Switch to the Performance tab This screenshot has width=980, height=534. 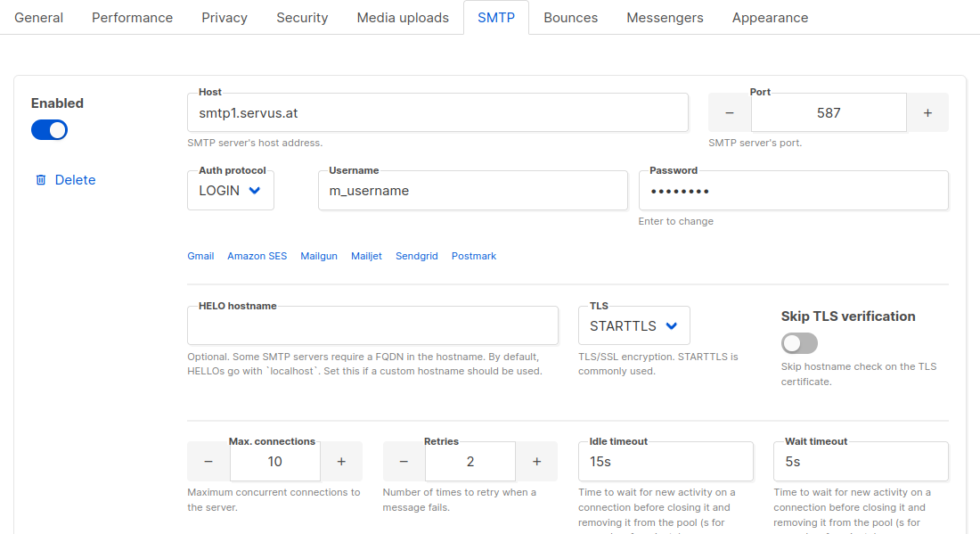[x=133, y=18]
